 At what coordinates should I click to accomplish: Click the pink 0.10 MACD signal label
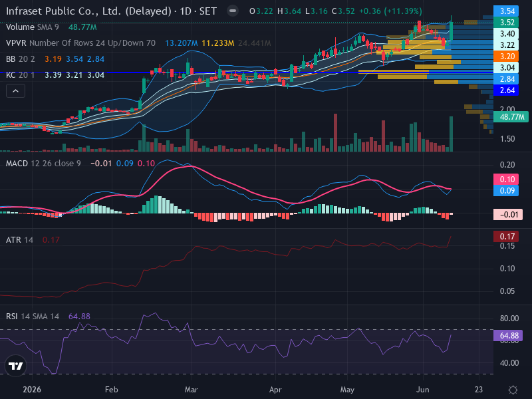click(506, 179)
